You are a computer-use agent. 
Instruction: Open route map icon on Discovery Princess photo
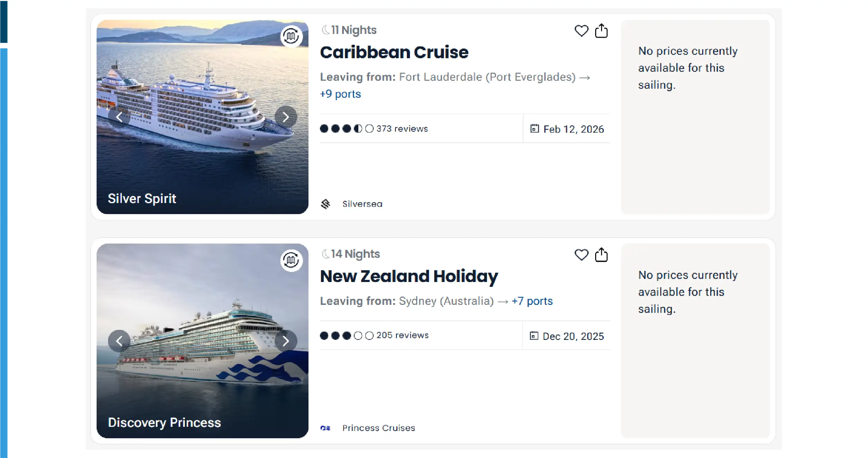click(x=291, y=260)
